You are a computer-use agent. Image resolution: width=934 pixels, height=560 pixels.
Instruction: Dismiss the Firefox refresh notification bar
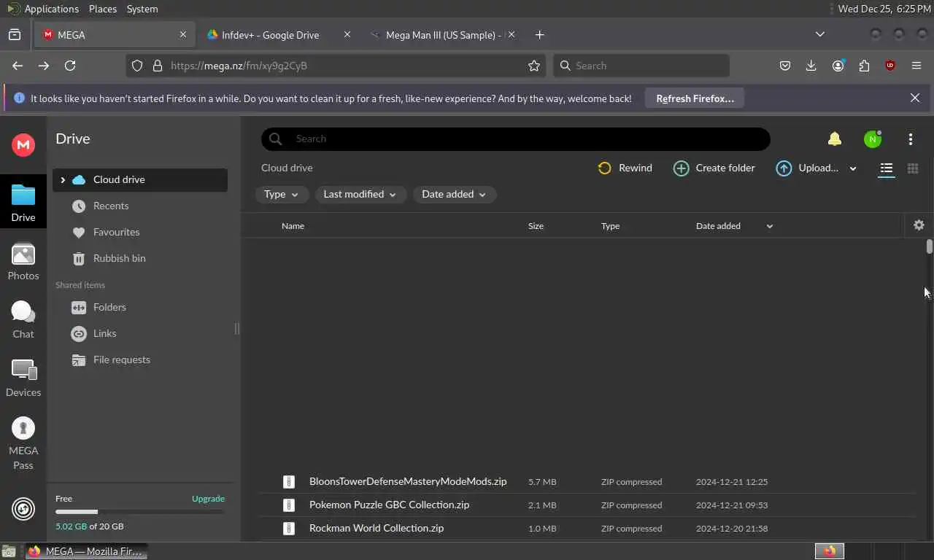915,98
